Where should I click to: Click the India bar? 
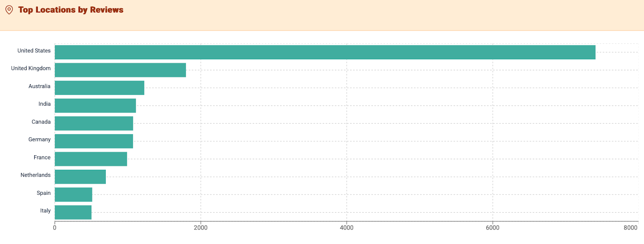click(x=95, y=106)
